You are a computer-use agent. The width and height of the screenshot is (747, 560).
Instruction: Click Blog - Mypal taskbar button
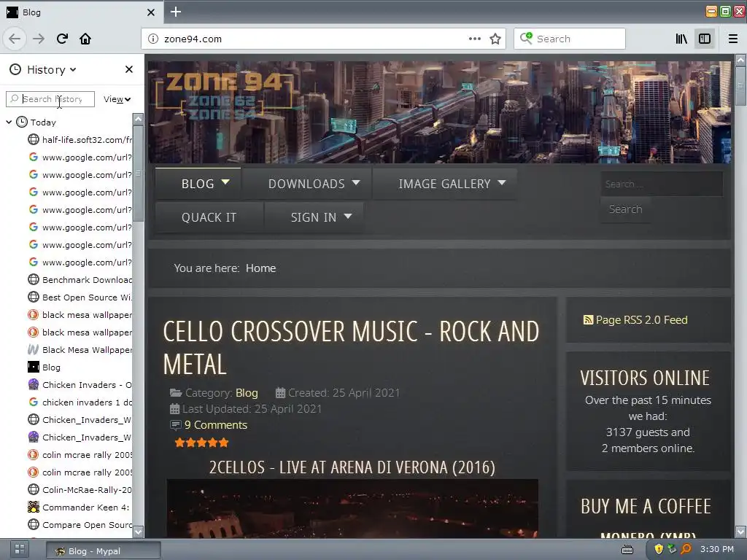[104, 551]
